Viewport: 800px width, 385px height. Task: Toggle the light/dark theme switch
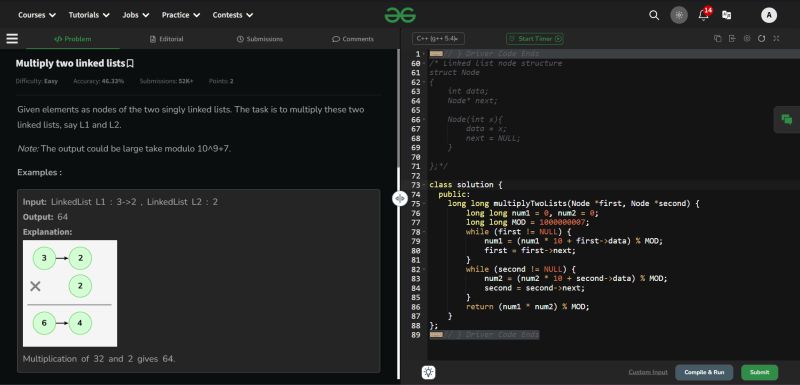(679, 15)
